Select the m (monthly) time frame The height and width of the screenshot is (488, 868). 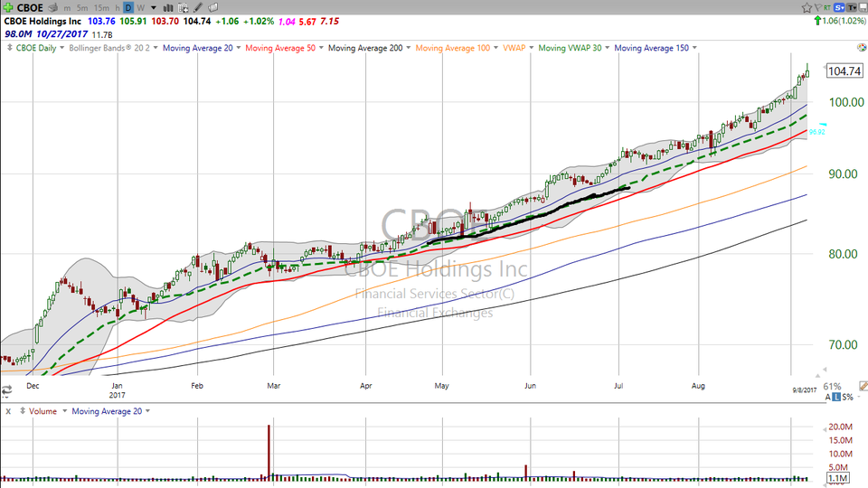click(67, 8)
